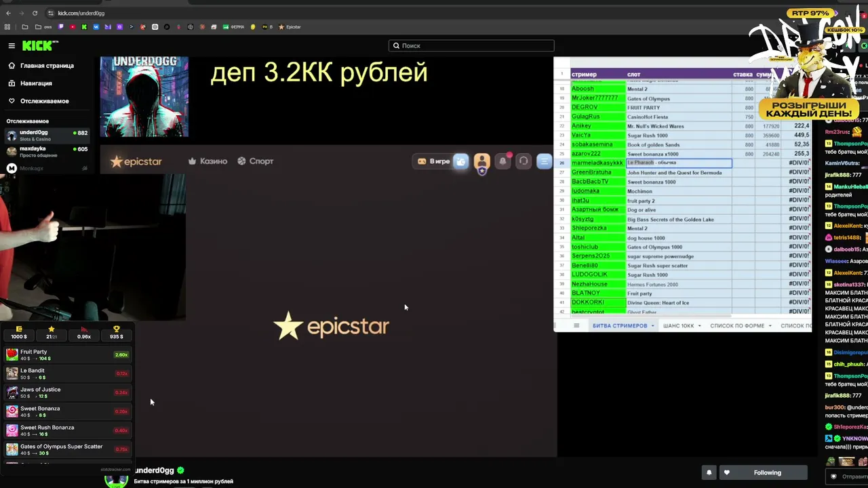This screenshot has height=488, width=868.
Task: Click the epicstar logo in the casino header
Action: (136, 161)
